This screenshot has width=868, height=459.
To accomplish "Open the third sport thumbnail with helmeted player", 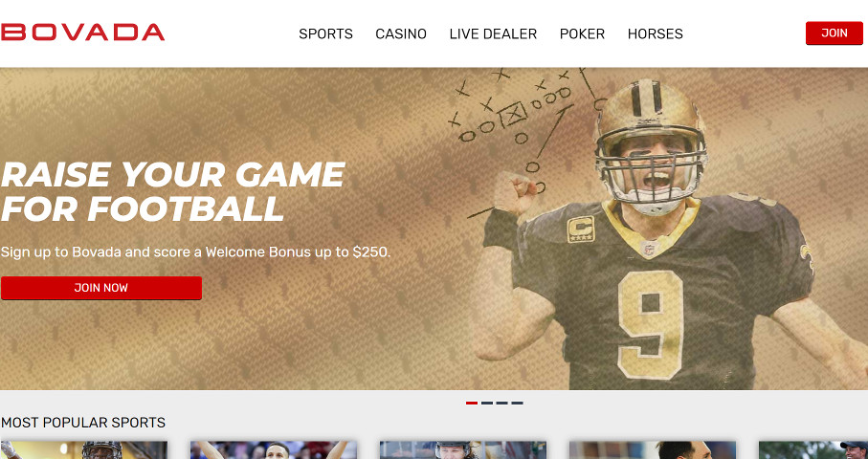I will click(463, 450).
